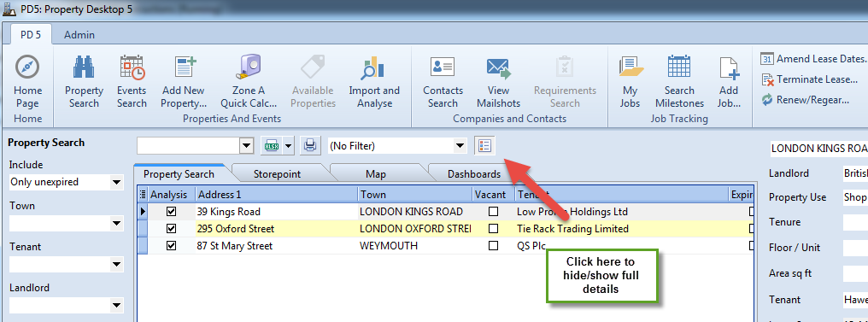This screenshot has width=868, height=322.
Task: Open Search Milestones calendar icon
Action: click(679, 67)
